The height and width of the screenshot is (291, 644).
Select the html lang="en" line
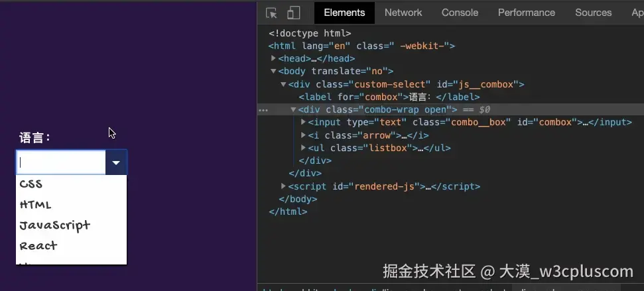pyautogui.click(x=362, y=46)
